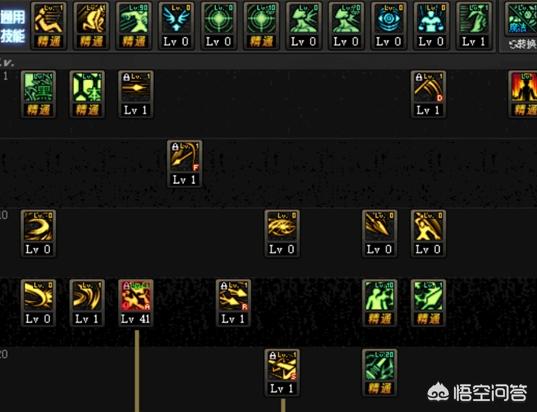Select the locked S-key skill icon
This screenshot has height=412, width=537.
tap(282, 373)
